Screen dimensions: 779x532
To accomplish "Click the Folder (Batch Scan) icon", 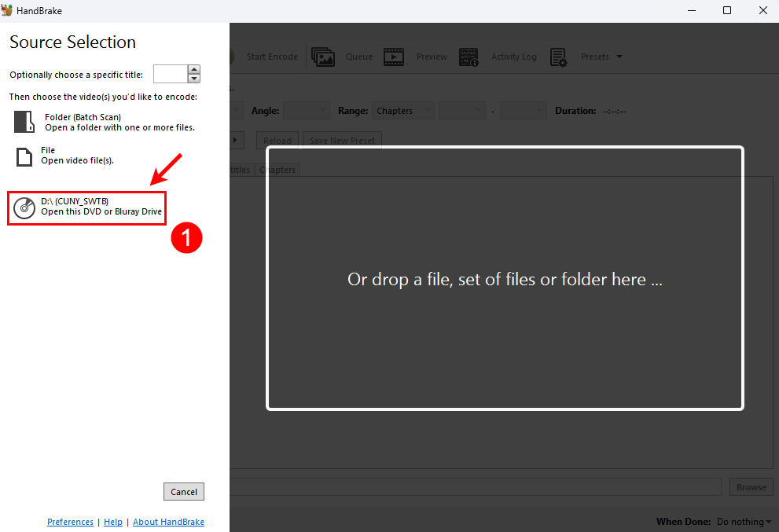I will tap(24, 123).
